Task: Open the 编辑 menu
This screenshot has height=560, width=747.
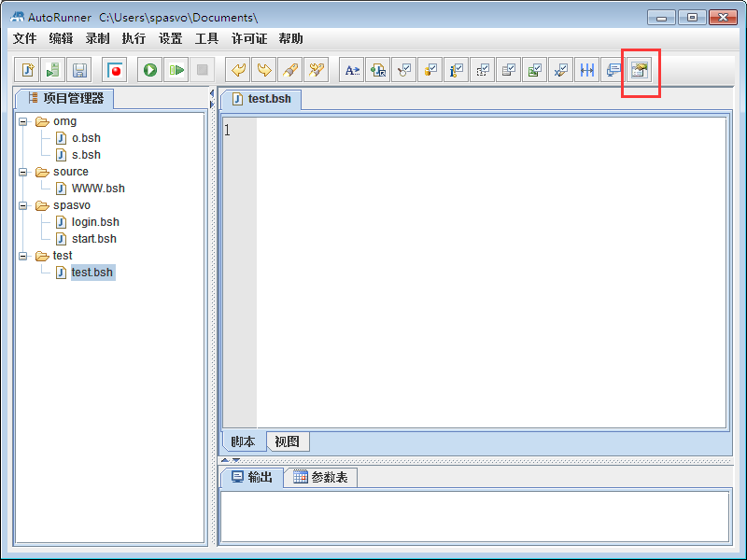Action: tap(61, 38)
